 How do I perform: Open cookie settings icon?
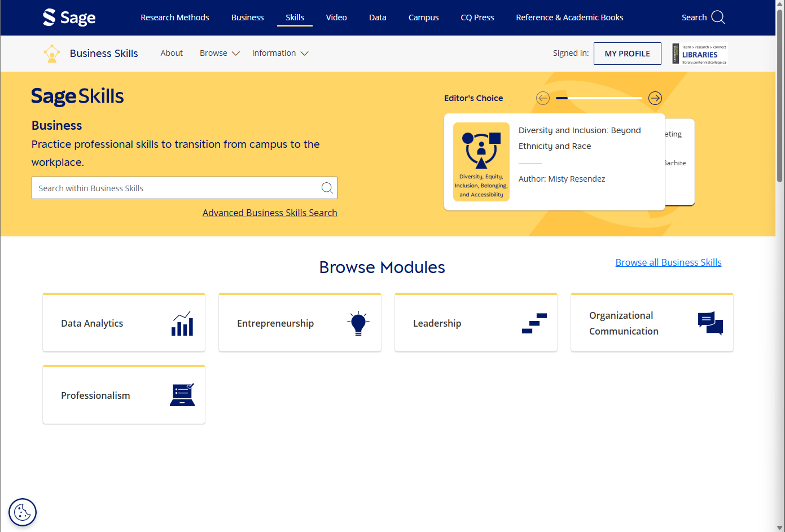23,512
